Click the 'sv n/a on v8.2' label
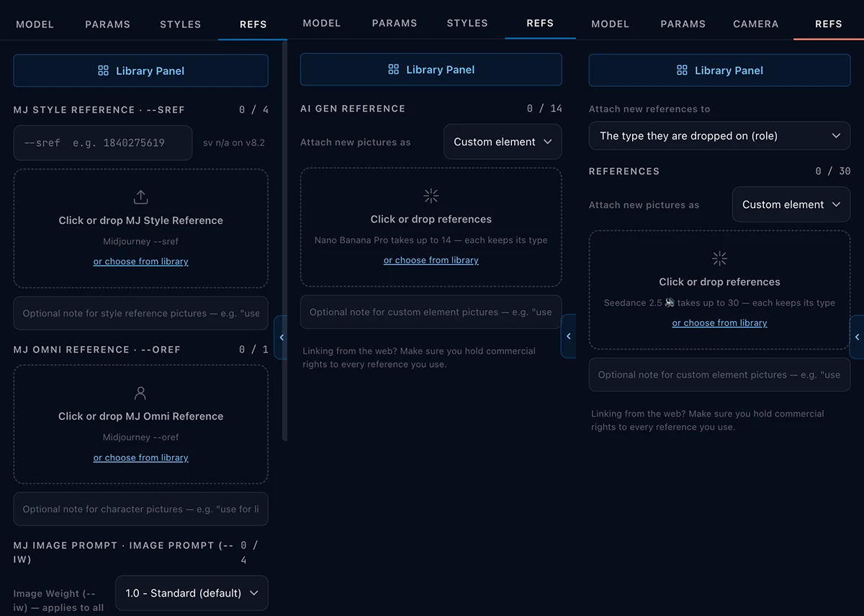The image size is (864, 616). [x=234, y=142]
